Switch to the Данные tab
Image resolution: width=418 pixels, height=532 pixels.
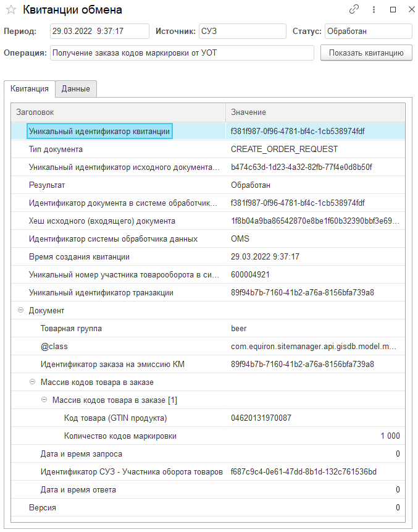coord(75,89)
